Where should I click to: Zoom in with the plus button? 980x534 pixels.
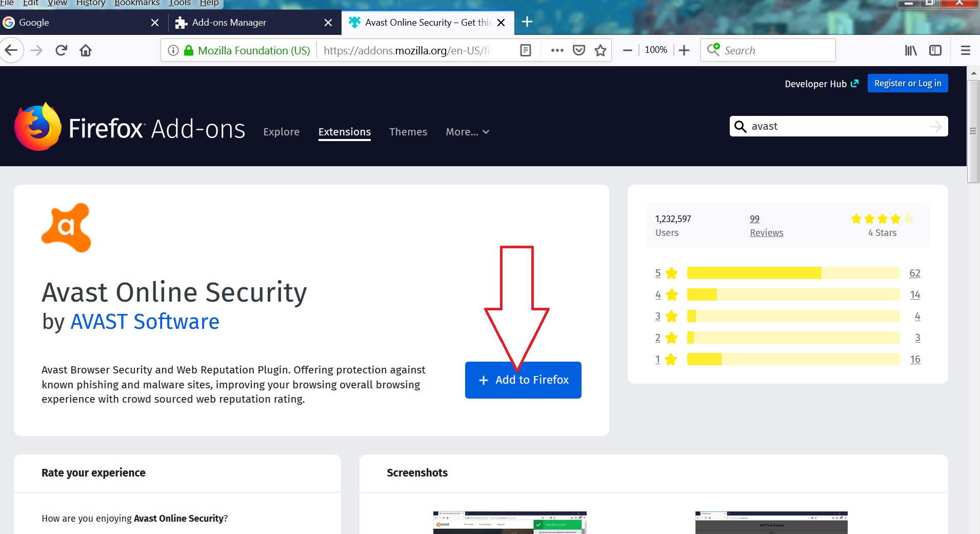tap(684, 50)
